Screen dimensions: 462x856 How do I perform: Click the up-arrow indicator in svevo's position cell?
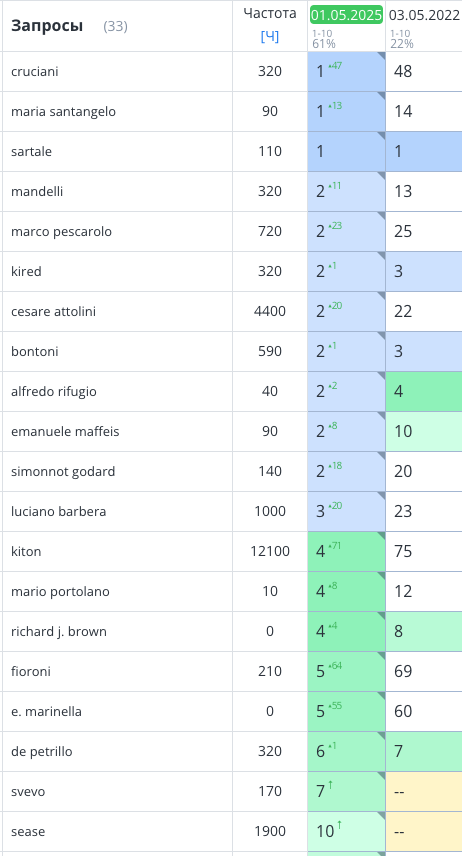click(x=330, y=784)
